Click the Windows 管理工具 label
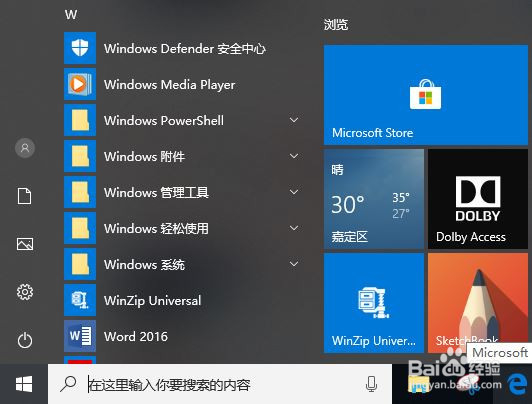 coord(156,192)
